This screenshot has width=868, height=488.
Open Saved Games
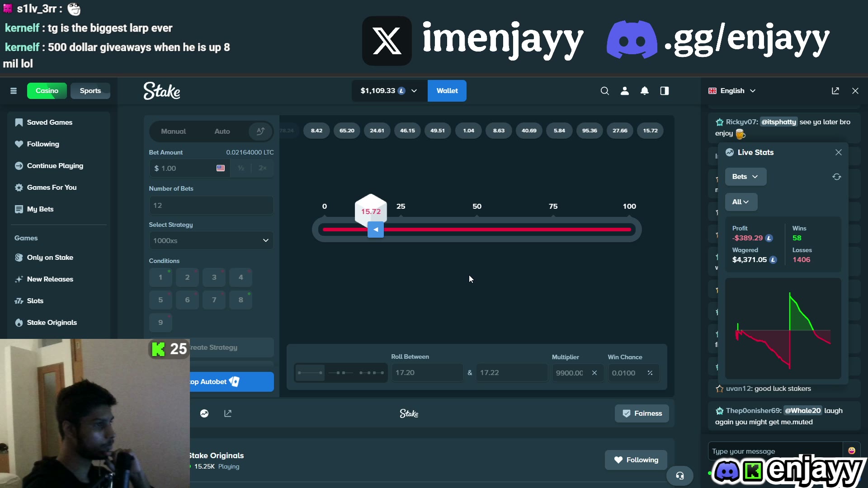click(x=59, y=122)
